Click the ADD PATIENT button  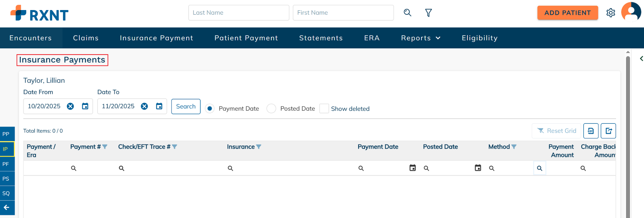[x=568, y=13]
